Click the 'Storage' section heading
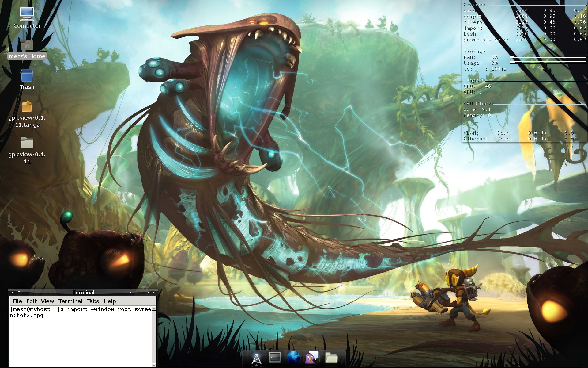 coord(474,51)
